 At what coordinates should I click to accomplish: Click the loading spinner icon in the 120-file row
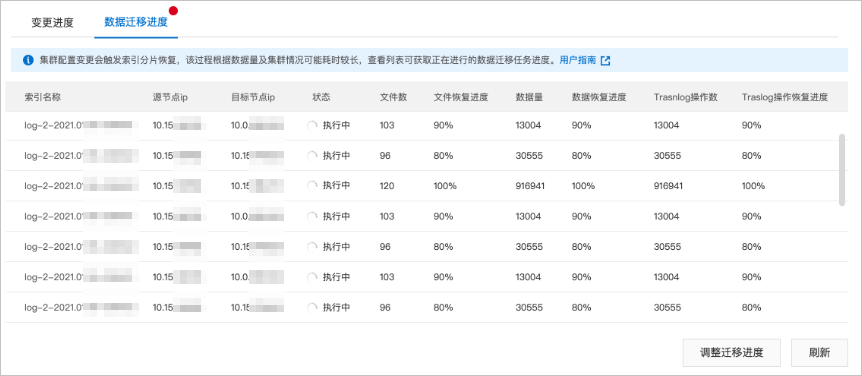tap(312, 186)
